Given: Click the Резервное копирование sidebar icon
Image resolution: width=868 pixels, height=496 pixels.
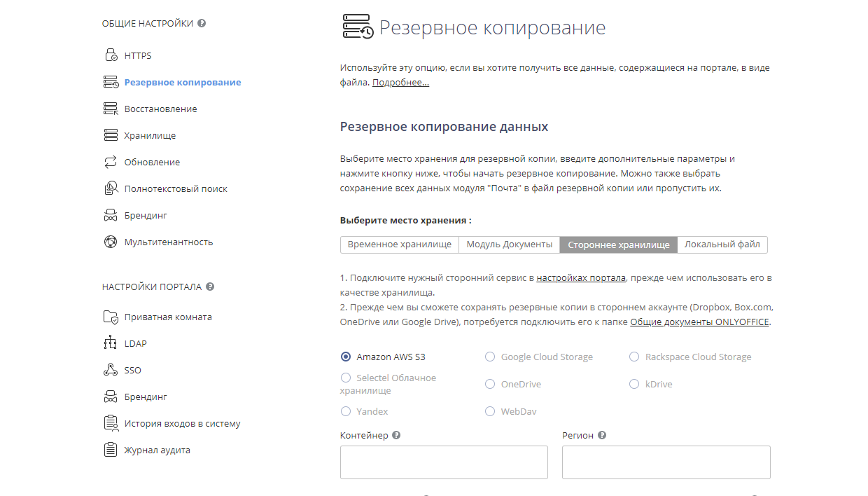Looking at the screenshot, I should pos(111,82).
